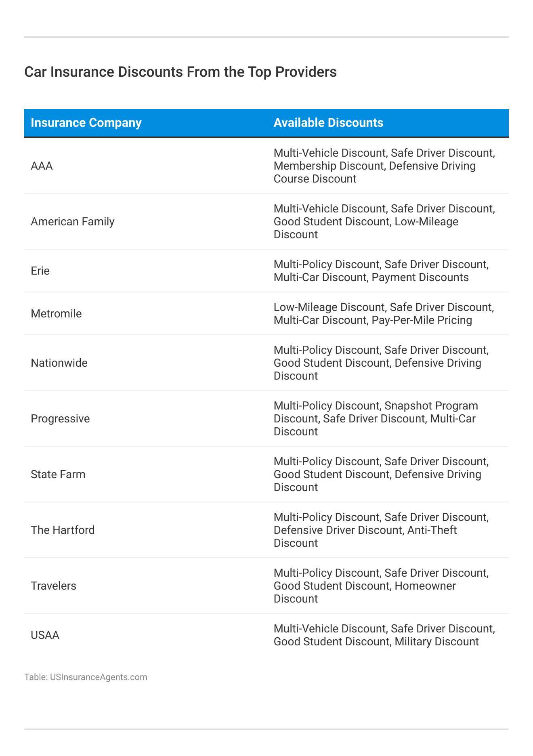533x756 pixels.
Task: Select the American Family company cell
Action: [73, 222]
